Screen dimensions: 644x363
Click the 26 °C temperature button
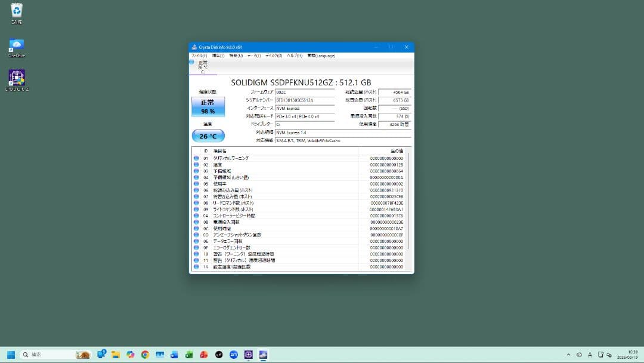click(x=208, y=136)
